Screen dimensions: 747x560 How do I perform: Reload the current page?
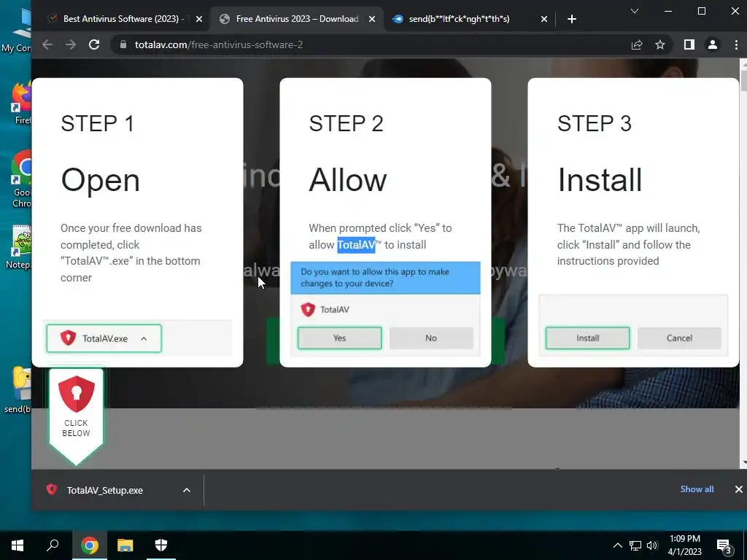click(94, 44)
